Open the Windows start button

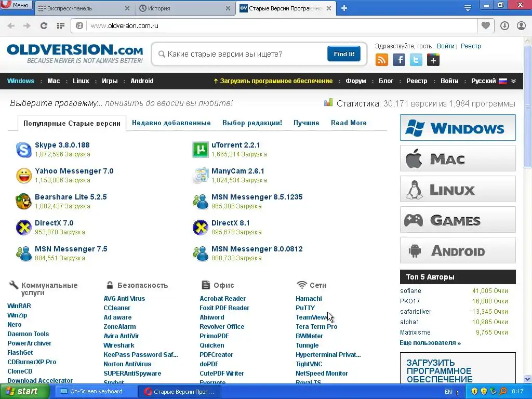[x=25, y=392]
